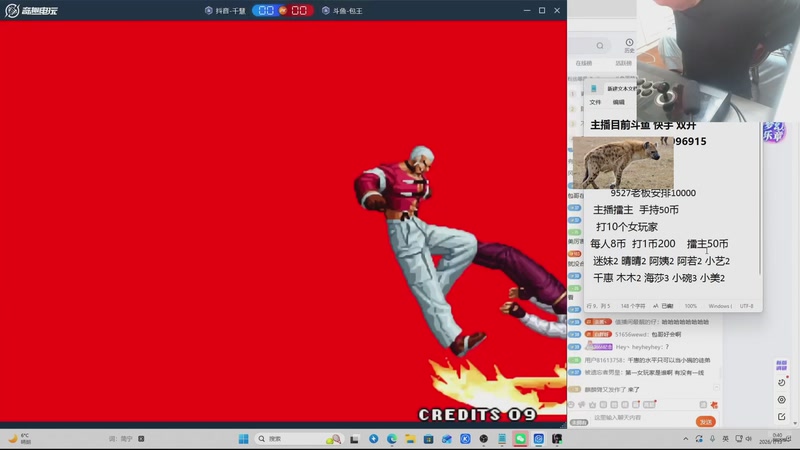The image size is (800, 450).
Task: Toggle the 英 input language indicator
Action: pos(726,439)
